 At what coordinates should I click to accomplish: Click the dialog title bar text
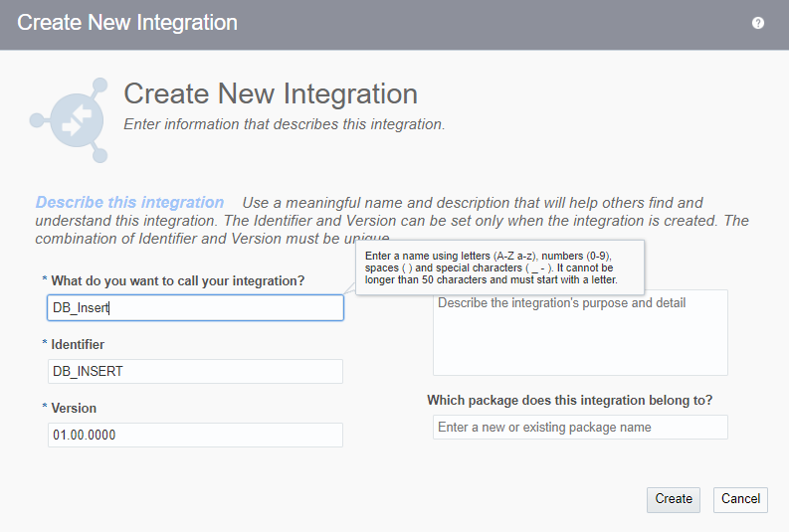pos(127,22)
